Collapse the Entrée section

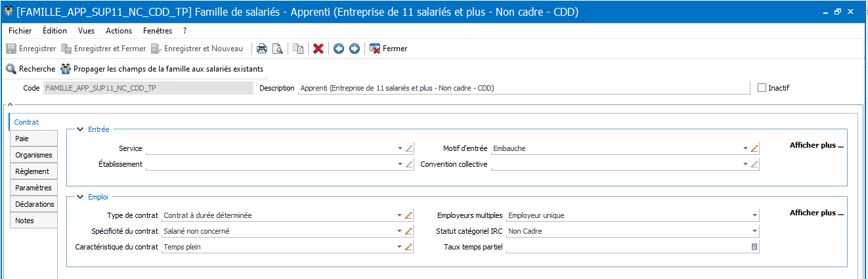coord(81,130)
